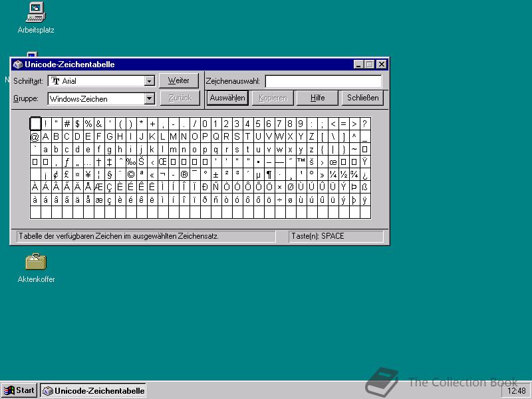The image size is (532, 399).
Task: Select the ÿ character cell
Action: tap(364, 200)
